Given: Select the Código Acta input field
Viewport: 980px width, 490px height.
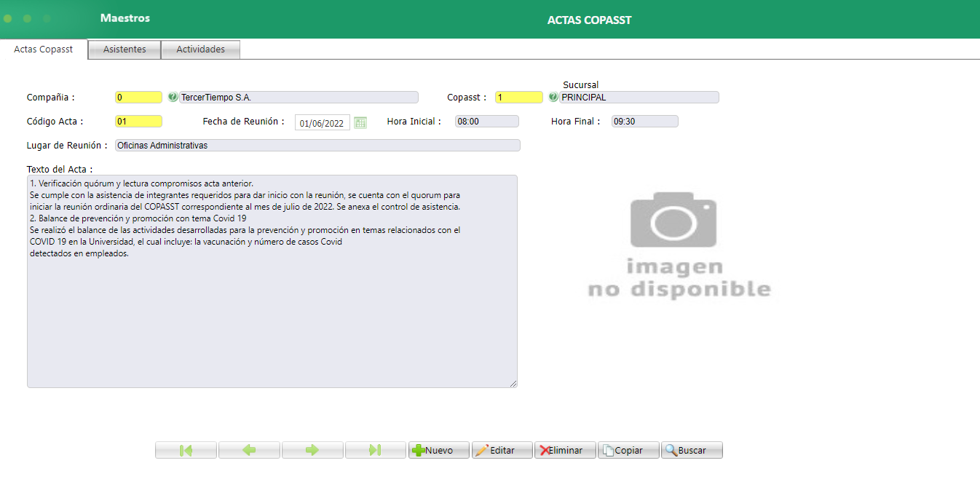Looking at the screenshot, I should click(x=138, y=121).
